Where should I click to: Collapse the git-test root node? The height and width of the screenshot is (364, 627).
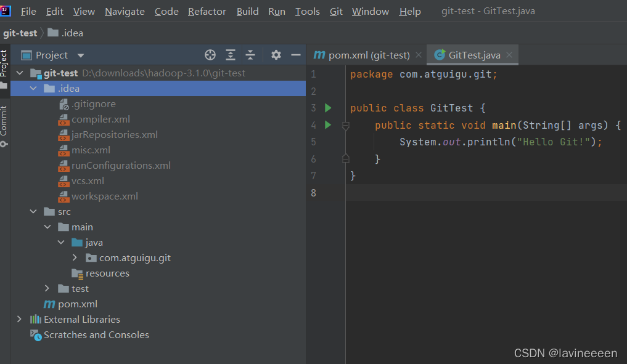20,73
